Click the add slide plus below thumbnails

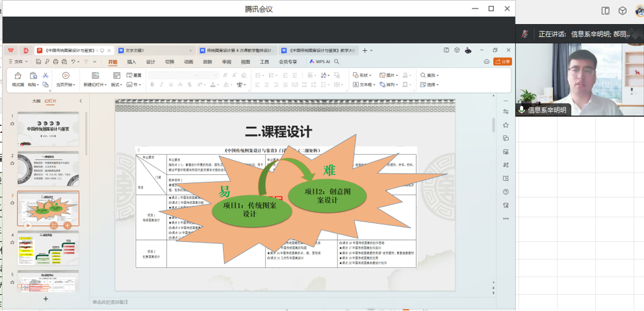coord(45,299)
